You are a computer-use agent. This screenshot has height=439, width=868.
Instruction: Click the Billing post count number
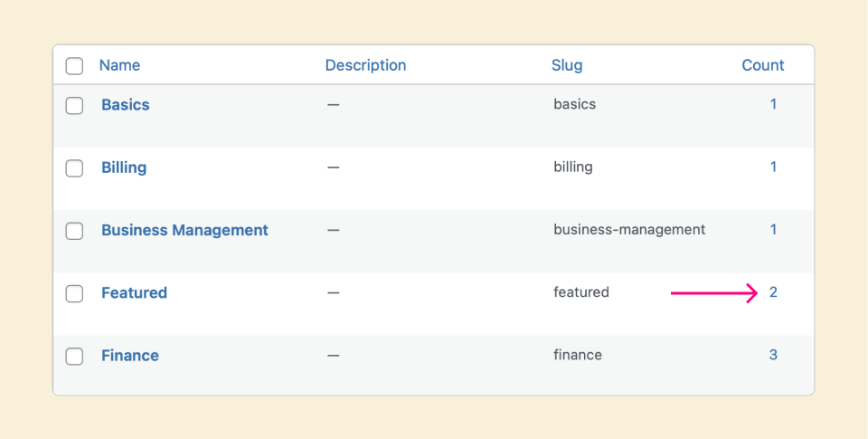pos(773,167)
